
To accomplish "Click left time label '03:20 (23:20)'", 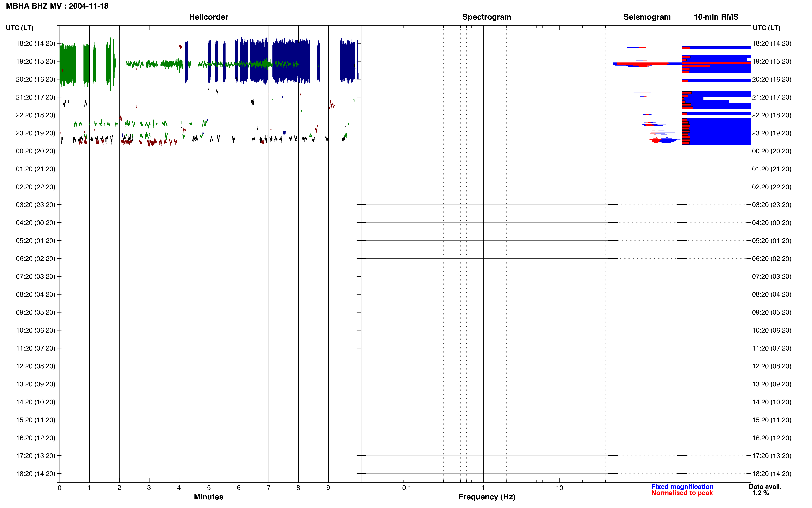I will (x=36, y=205).
